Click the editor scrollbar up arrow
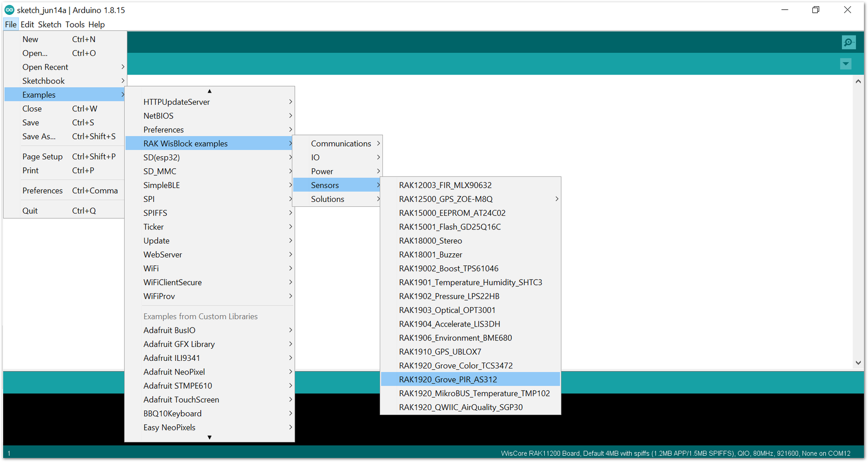Screen dimensions: 868x462 tap(858, 81)
